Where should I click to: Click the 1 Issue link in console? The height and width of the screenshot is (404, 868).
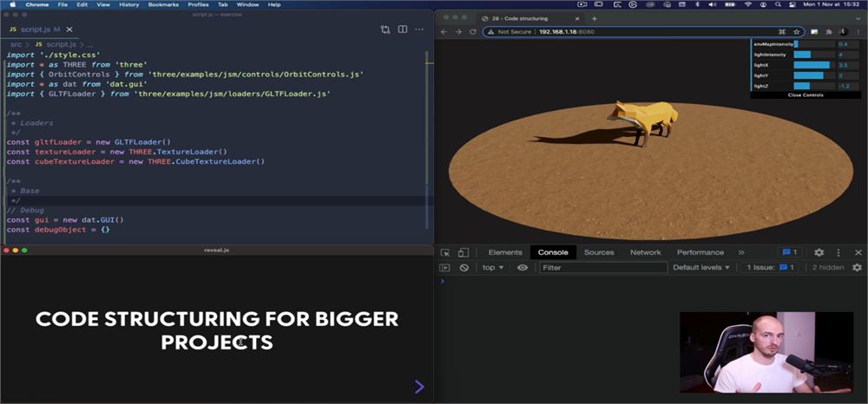pos(770,268)
